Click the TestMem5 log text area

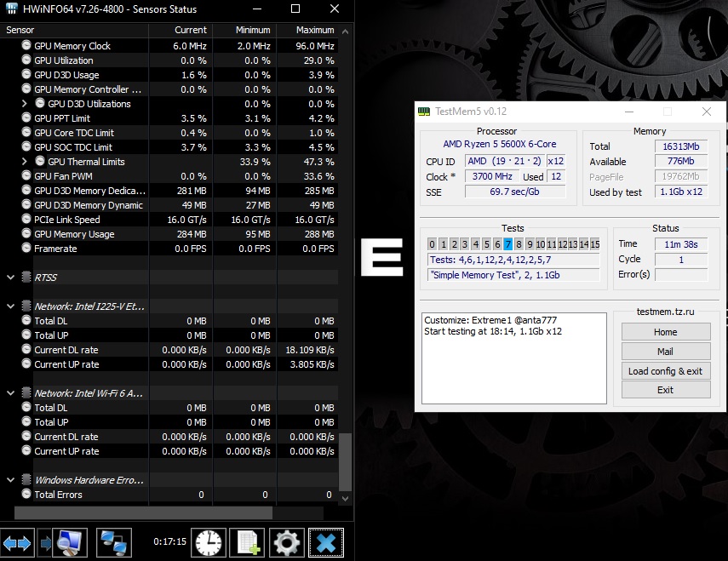point(514,358)
